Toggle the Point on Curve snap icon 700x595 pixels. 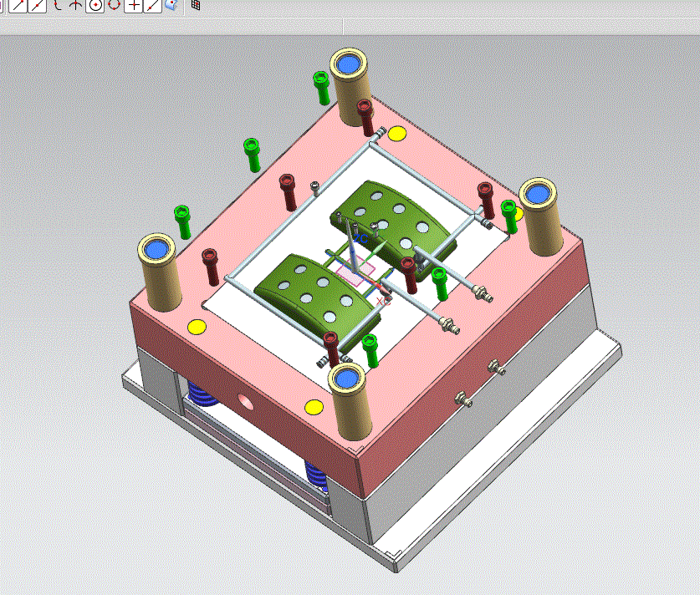click(x=152, y=5)
